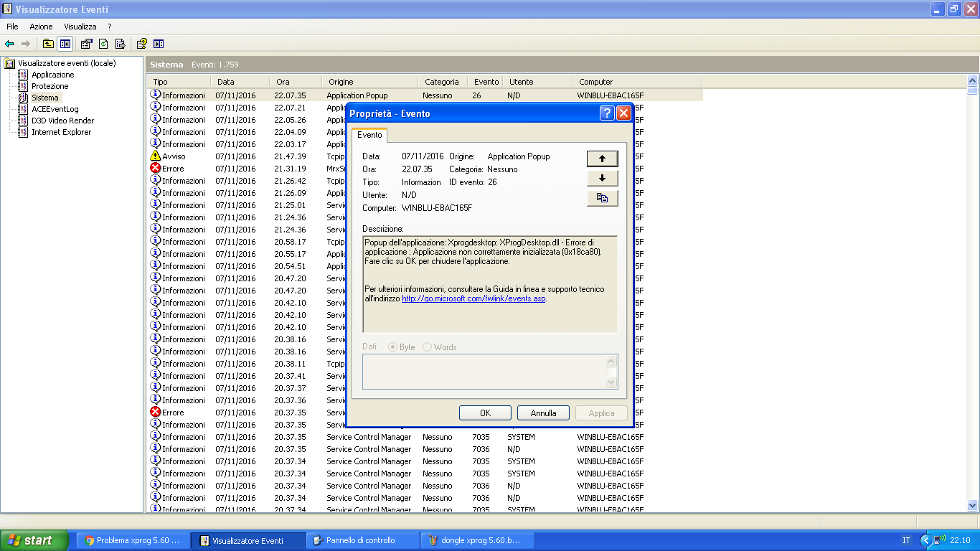
Task: Open the go.microsoft.com events link
Action: tap(473, 298)
